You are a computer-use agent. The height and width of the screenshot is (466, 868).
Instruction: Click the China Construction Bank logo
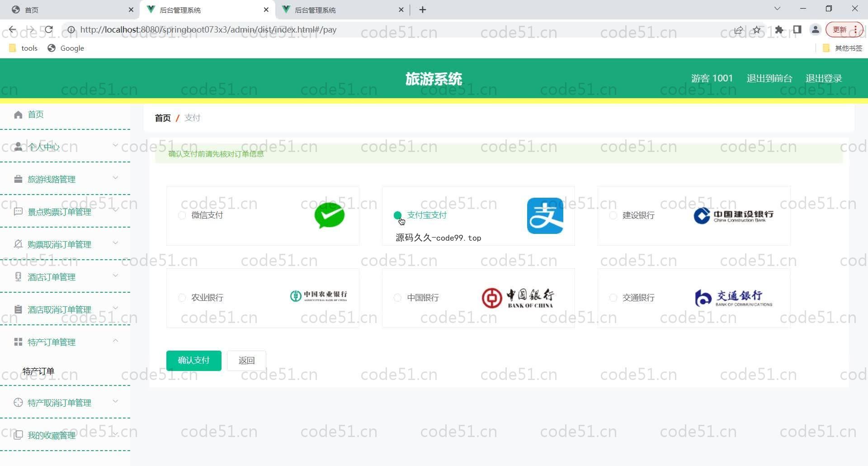(734, 216)
